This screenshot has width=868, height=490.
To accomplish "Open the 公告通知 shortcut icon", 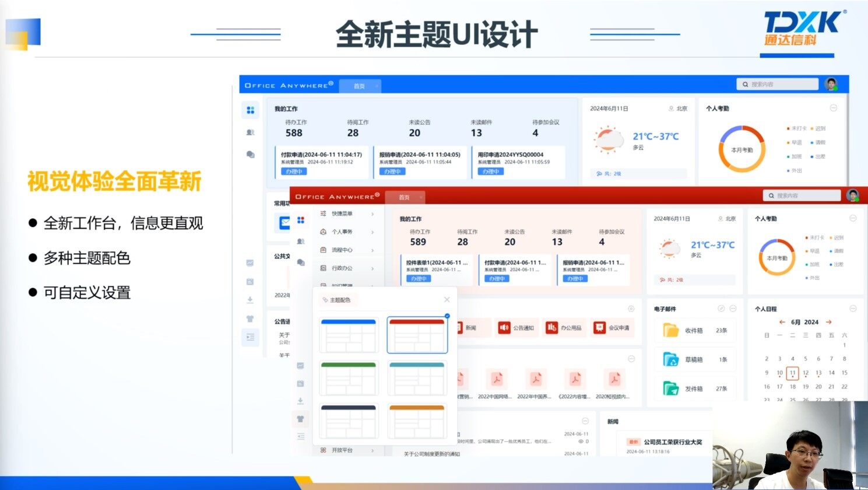I will tap(504, 328).
